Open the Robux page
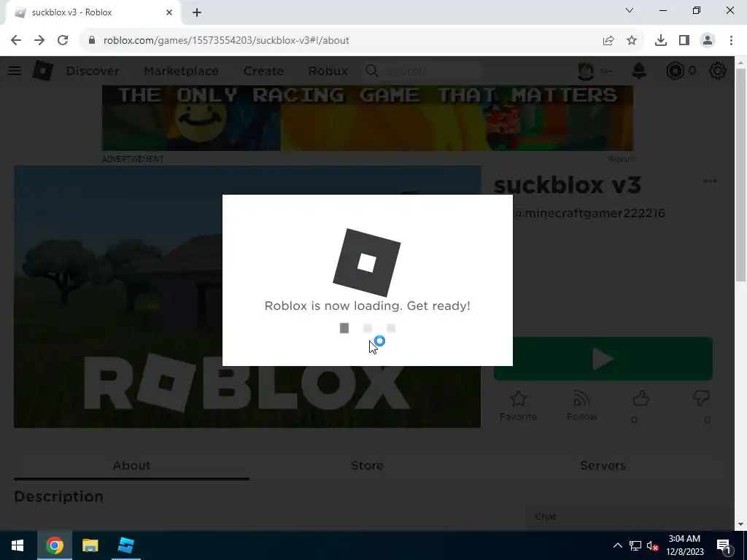This screenshot has height=560, width=747. [328, 71]
